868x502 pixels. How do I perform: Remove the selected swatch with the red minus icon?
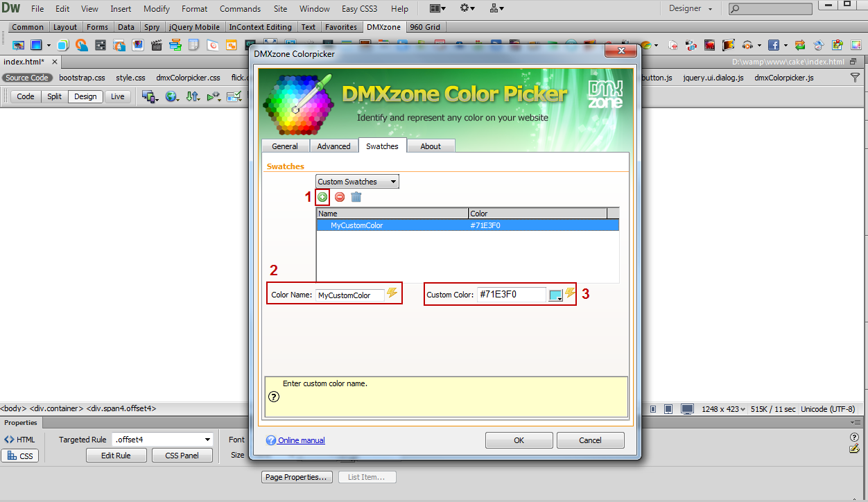pyautogui.click(x=340, y=197)
